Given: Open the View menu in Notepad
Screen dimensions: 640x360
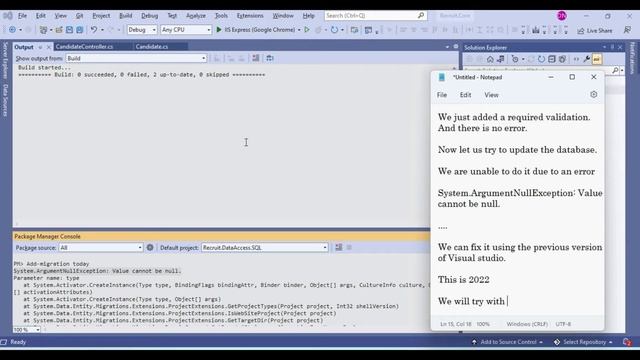Looking at the screenshot, I should (491, 95).
